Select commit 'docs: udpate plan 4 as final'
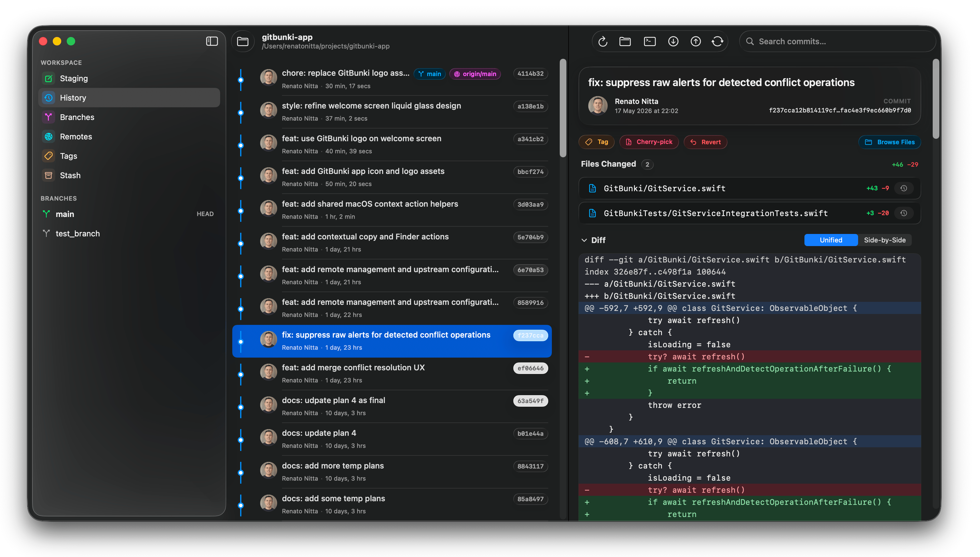The image size is (980, 557). pyautogui.click(x=392, y=406)
